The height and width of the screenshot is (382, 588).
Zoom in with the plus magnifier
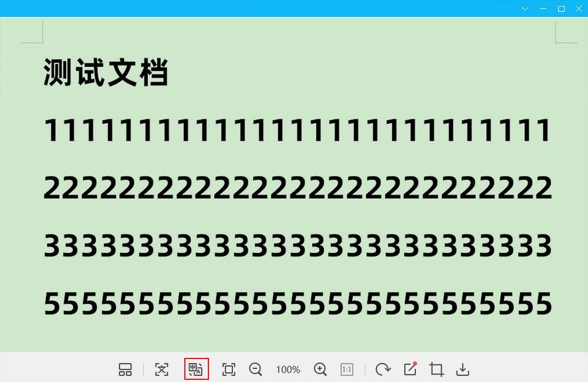(320, 369)
